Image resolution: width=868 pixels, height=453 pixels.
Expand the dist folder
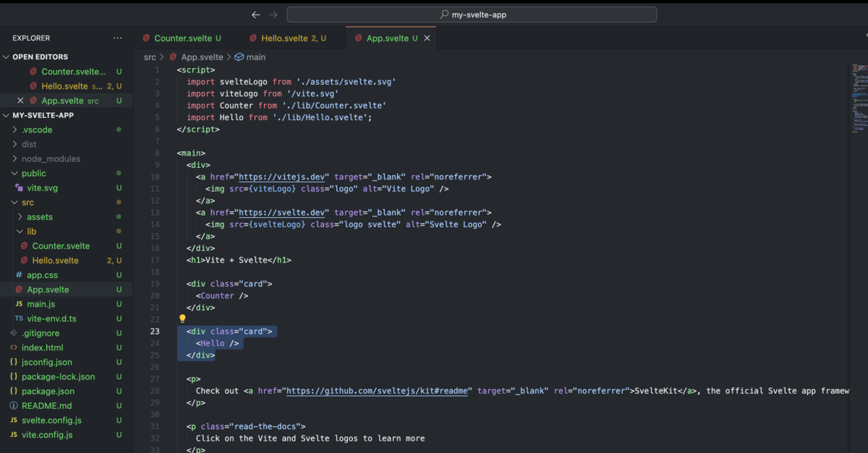pos(14,144)
